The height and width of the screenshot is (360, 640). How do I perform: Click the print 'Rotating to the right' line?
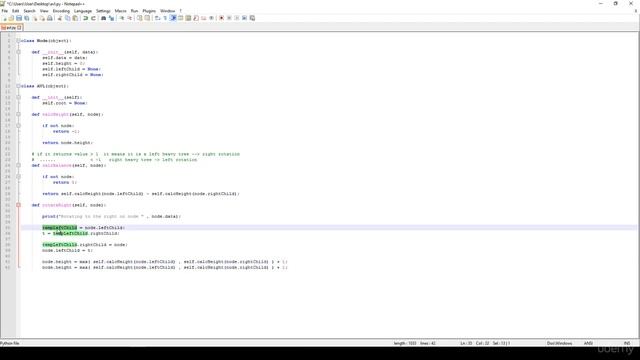(x=111, y=216)
